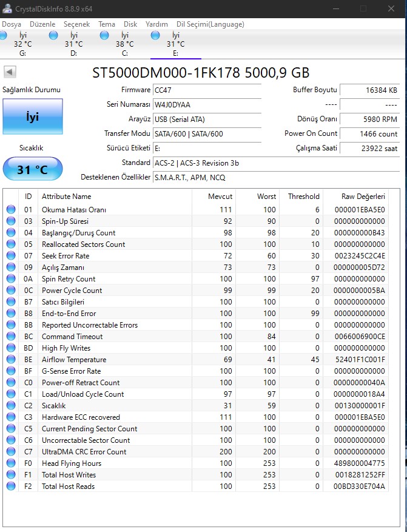Click status orb for Spin-Up Süresi

11,221
